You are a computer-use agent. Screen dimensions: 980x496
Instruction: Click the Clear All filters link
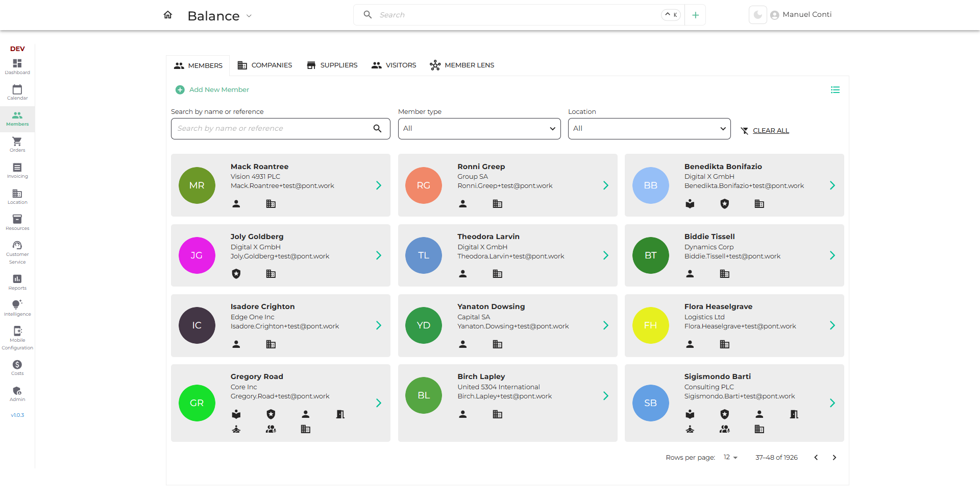770,131
